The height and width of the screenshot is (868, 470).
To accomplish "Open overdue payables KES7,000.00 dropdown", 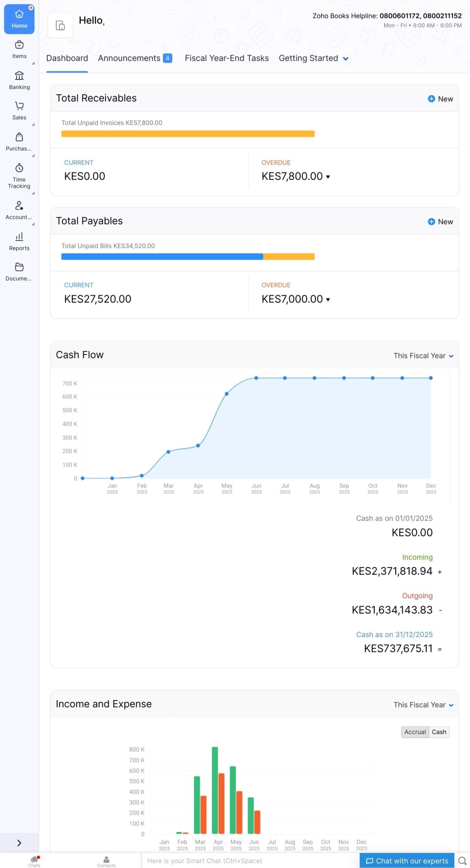I will 328,299.
